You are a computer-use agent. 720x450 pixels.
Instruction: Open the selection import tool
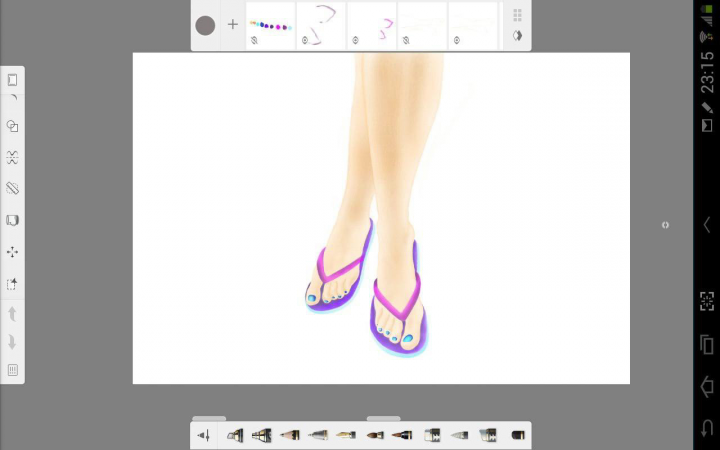(12, 284)
